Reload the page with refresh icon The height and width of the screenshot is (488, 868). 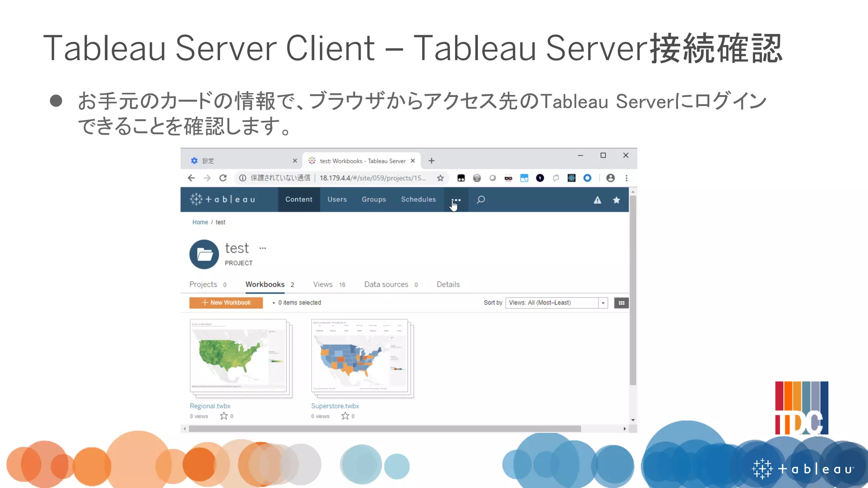223,178
